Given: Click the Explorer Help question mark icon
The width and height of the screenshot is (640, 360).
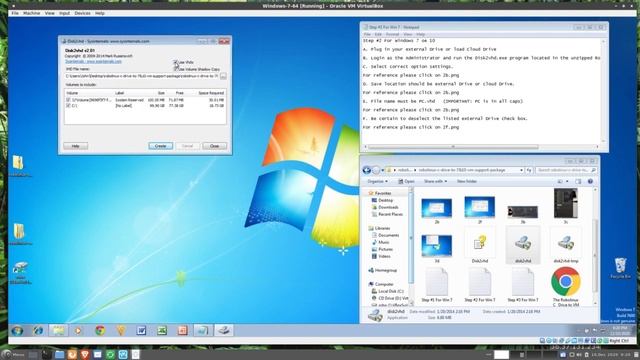Looking at the screenshot, I should [590, 181].
